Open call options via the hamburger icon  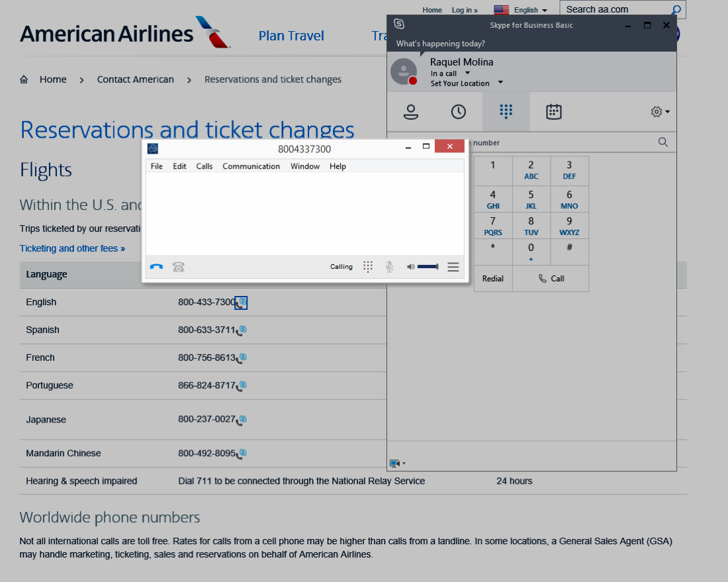click(x=453, y=266)
